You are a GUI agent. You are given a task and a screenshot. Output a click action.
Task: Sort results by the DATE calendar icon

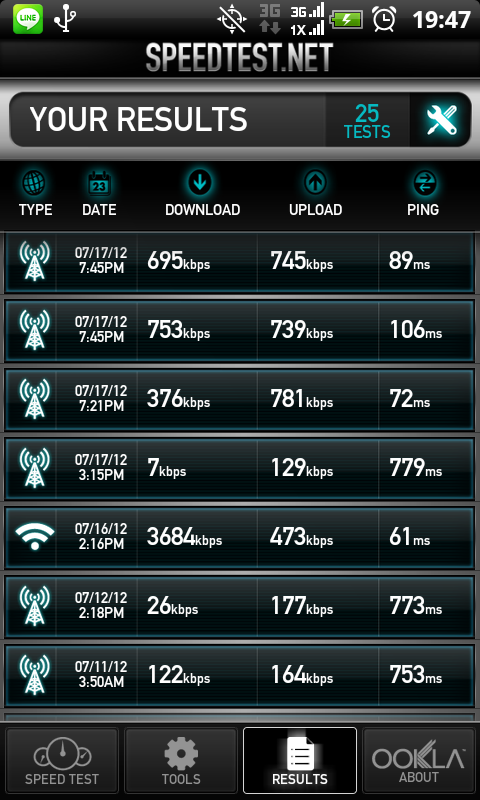[99, 184]
